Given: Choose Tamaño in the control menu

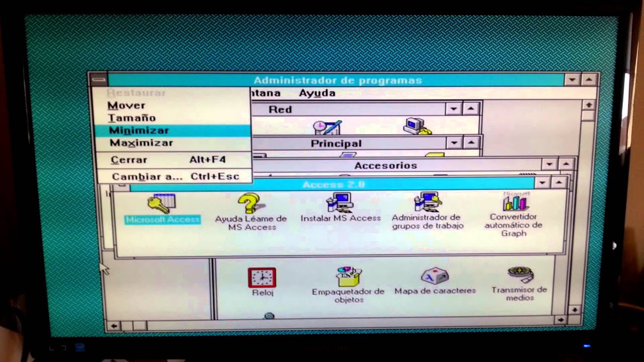Looking at the screenshot, I should pyautogui.click(x=172, y=118).
